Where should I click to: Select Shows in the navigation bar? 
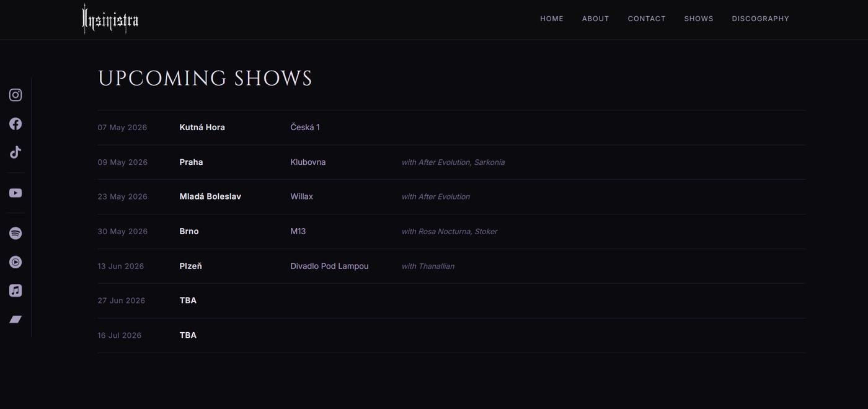point(699,19)
